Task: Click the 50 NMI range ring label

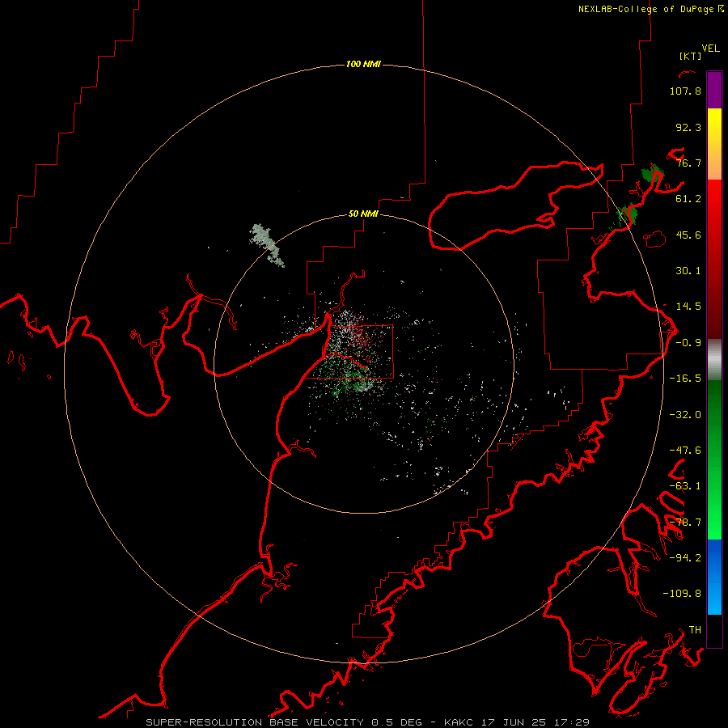Action: pos(363,214)
